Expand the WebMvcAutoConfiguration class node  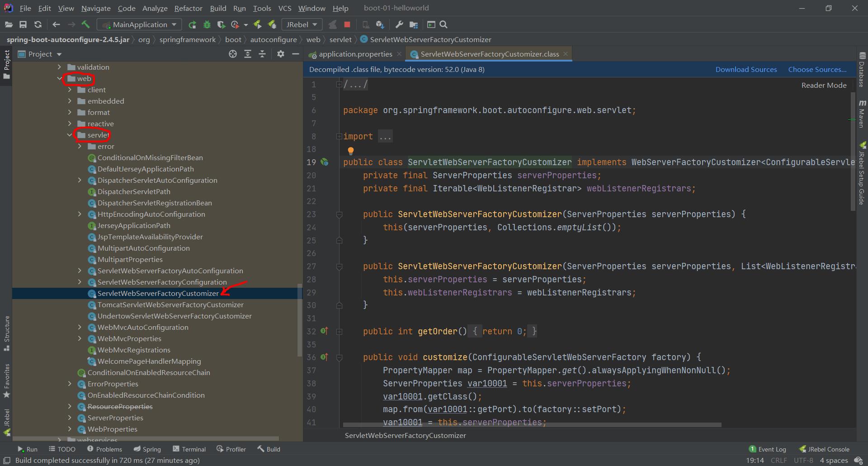(80, 327)
